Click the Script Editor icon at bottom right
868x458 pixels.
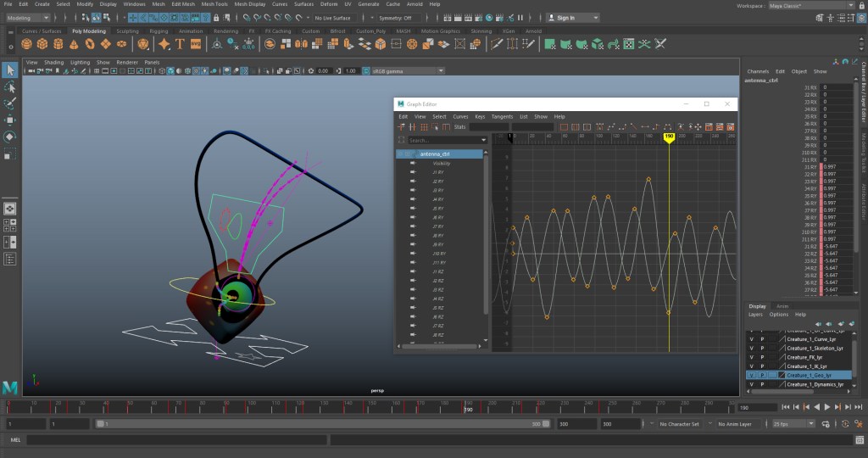tap(859, 440)
